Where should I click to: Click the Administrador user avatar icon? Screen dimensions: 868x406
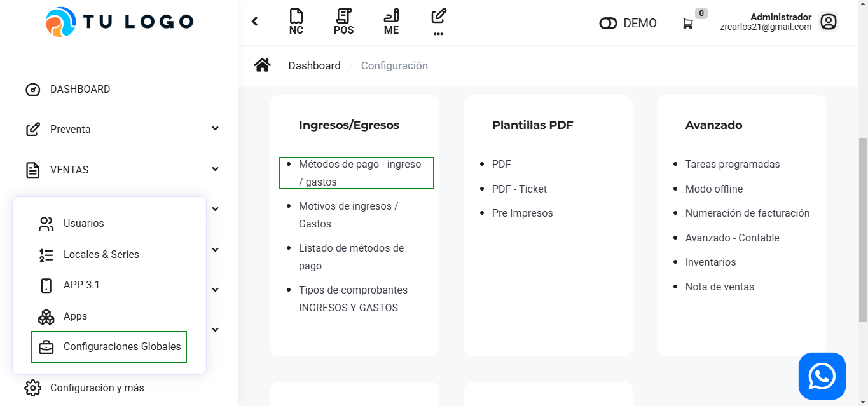828,22
